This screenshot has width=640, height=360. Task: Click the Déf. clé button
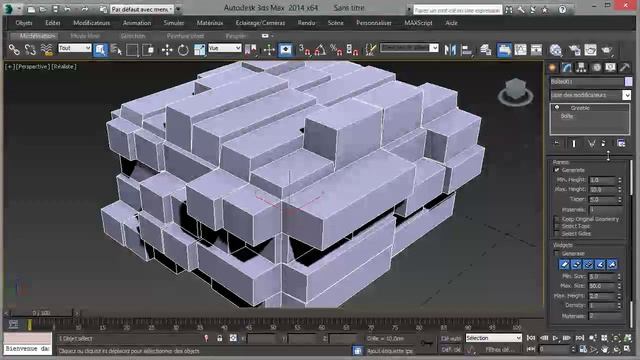tap(451, 349)
